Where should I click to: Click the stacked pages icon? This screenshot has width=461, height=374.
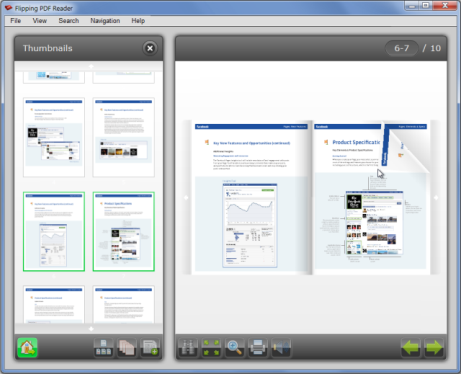click(127, 348)
